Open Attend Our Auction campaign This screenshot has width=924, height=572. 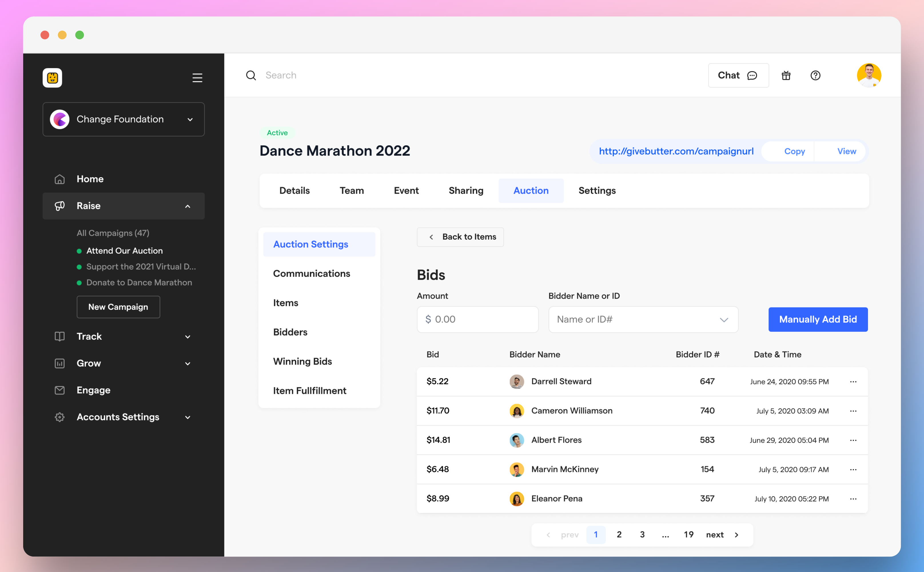124,251
